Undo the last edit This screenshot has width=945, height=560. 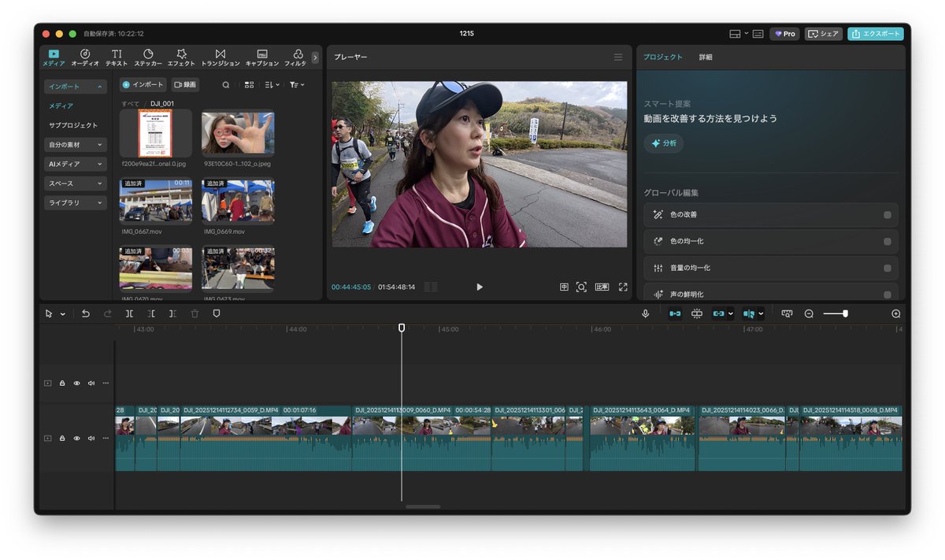point(86,313)
